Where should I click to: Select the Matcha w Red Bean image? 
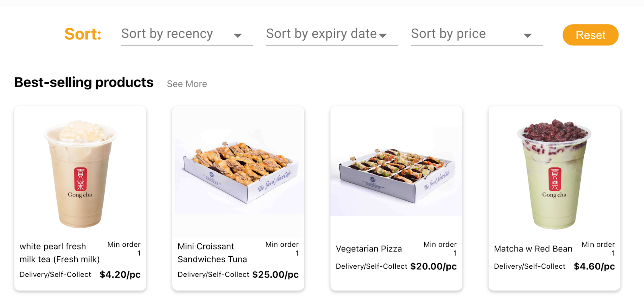pyautogui.click(x=554, y=173)
